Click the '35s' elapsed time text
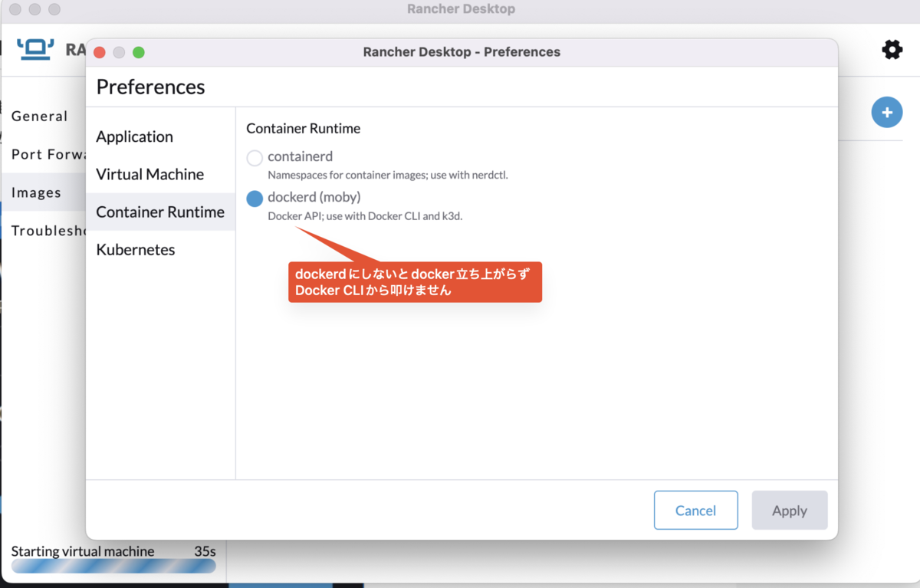Viewport: 920px width, 588px height. point(205,551)
